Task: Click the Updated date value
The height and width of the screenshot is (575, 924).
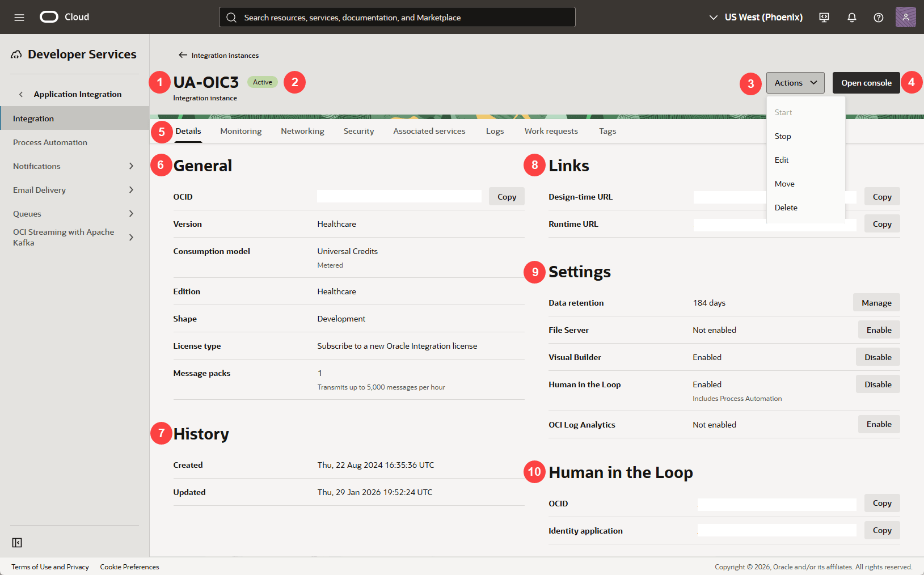Action: click(x=375, y=492)
